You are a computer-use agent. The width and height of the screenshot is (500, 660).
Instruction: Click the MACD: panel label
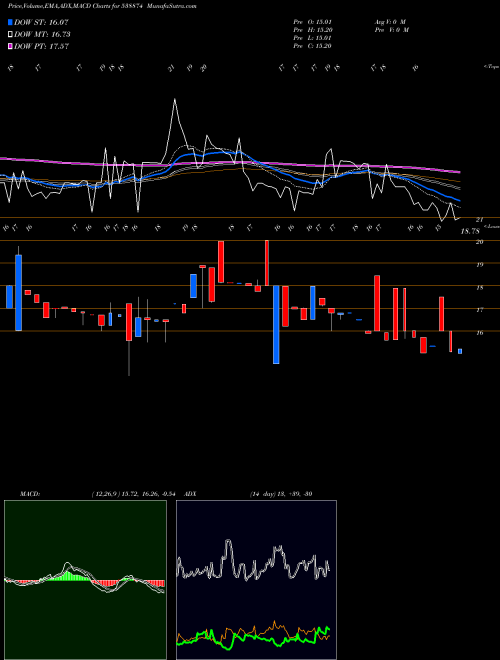coord(30,494)
